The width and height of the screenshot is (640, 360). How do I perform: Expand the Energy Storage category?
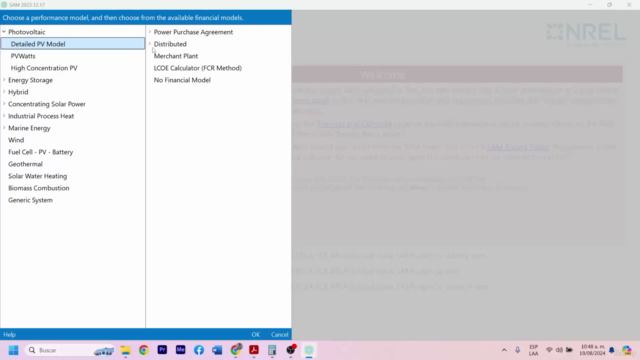pyautogui.click(x=4, y=80)
